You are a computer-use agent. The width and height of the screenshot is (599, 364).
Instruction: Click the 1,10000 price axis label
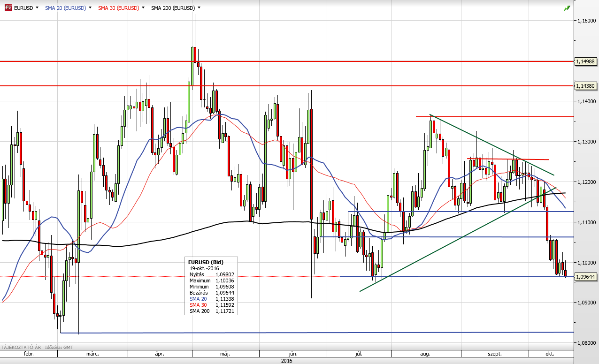coord(587,263)
